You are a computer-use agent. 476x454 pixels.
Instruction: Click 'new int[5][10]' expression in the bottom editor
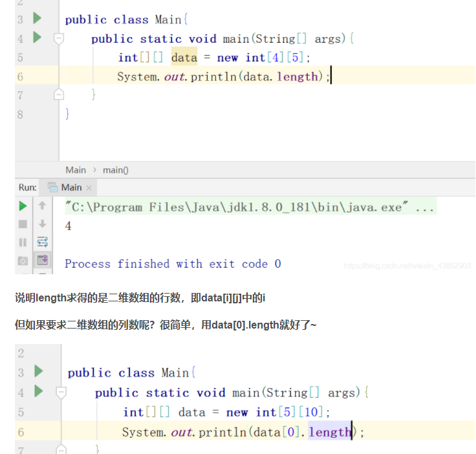(275, 412)
